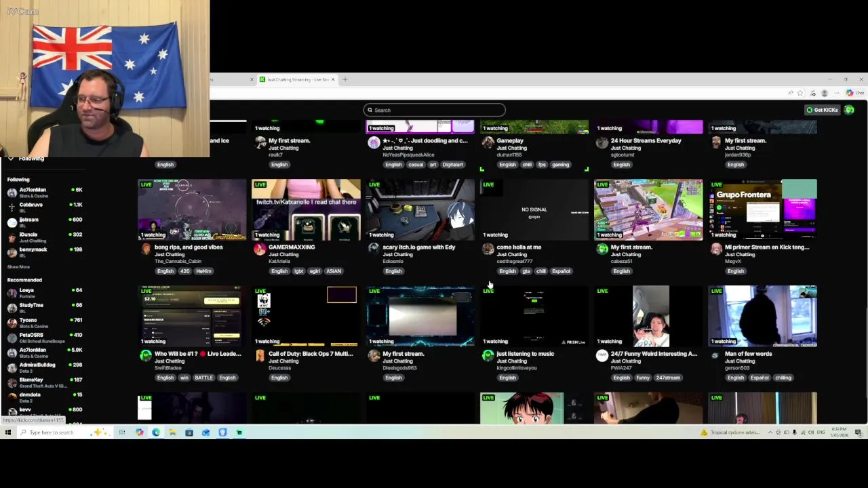Open Grupo Frontera stream thumbnail

[x=762, y=209]
